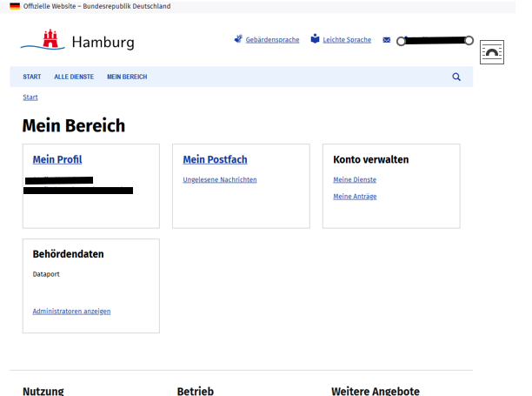The image size is (532, 396).
Task: Go to Meine Dienste link
Action: tap(355, 180)
